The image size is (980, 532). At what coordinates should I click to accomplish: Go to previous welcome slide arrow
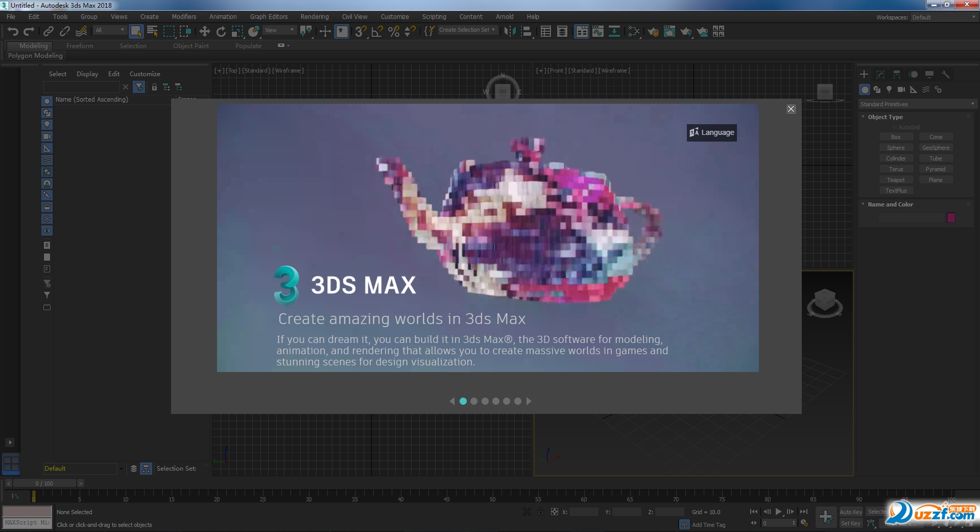click(x=452, y=401)
